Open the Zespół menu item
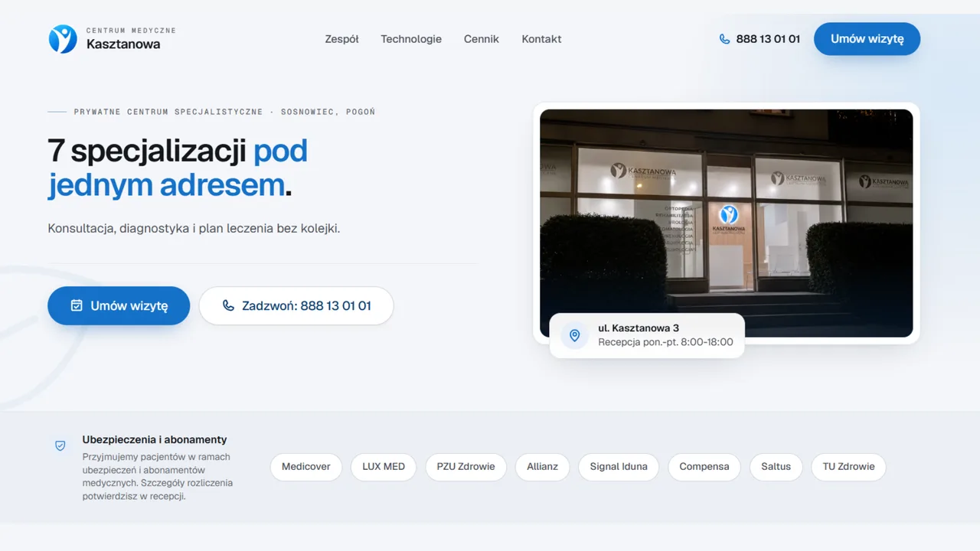This screenshot has width=980, height=551. (341, 39)
